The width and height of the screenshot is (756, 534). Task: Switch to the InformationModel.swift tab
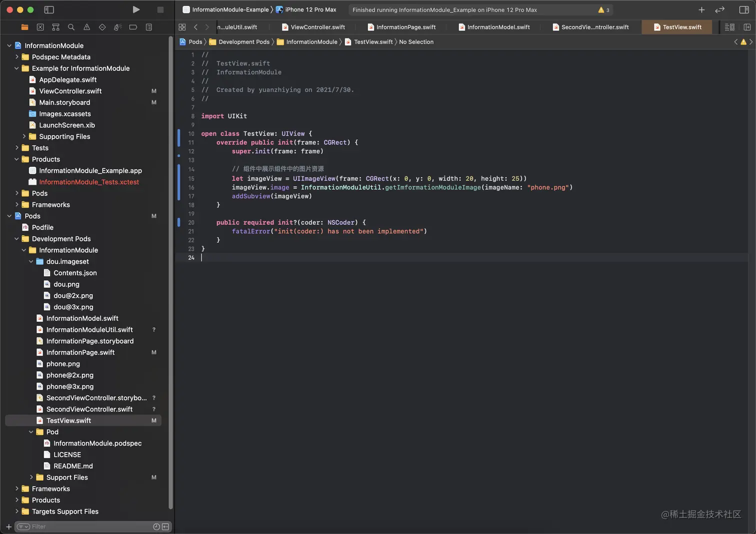pos(494,27)
